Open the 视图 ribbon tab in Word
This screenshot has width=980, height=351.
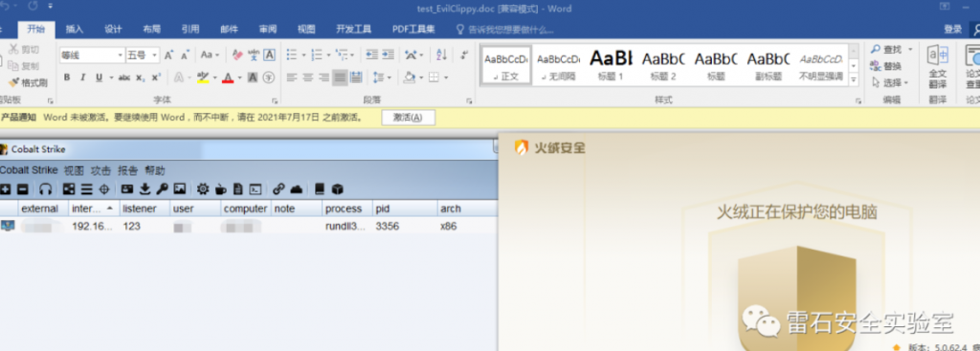pos(306,30)
